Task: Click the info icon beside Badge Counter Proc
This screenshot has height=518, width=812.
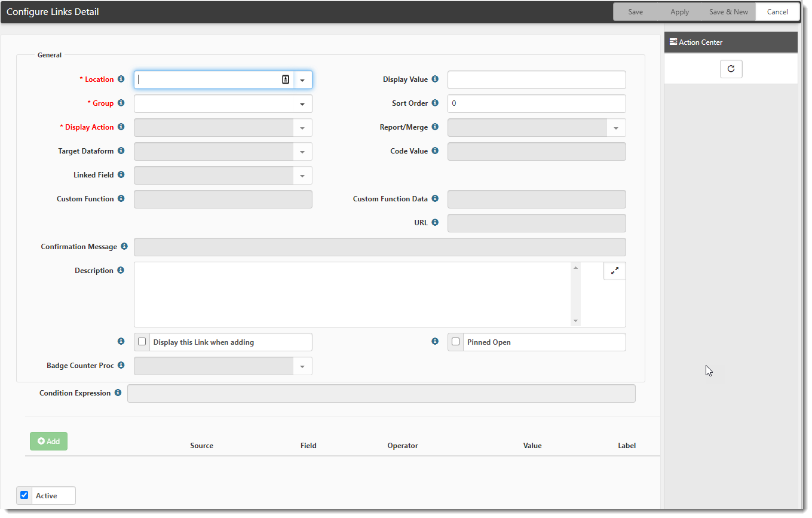Action: pyautogui.click(x=121, y=365)
